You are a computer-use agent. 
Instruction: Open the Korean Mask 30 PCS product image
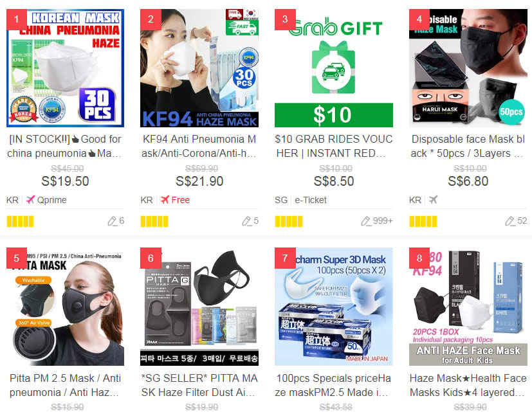tap(65, 68)
